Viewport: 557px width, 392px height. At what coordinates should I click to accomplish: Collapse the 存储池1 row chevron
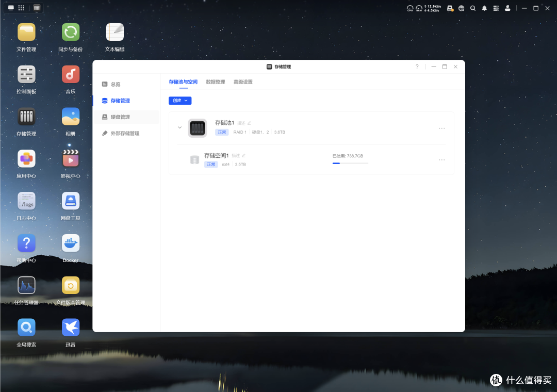click(180, 127)
